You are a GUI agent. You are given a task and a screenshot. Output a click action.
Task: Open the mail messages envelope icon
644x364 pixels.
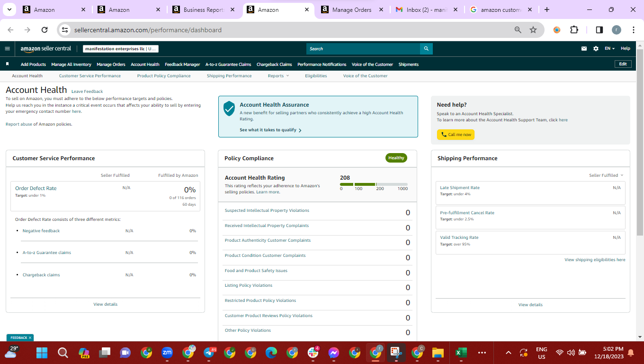(x=584, y=48)
